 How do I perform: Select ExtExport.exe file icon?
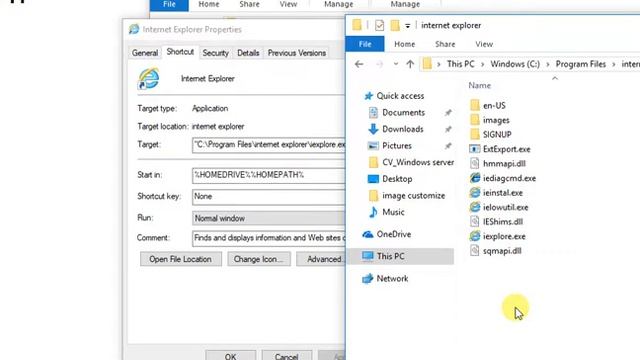475,149
